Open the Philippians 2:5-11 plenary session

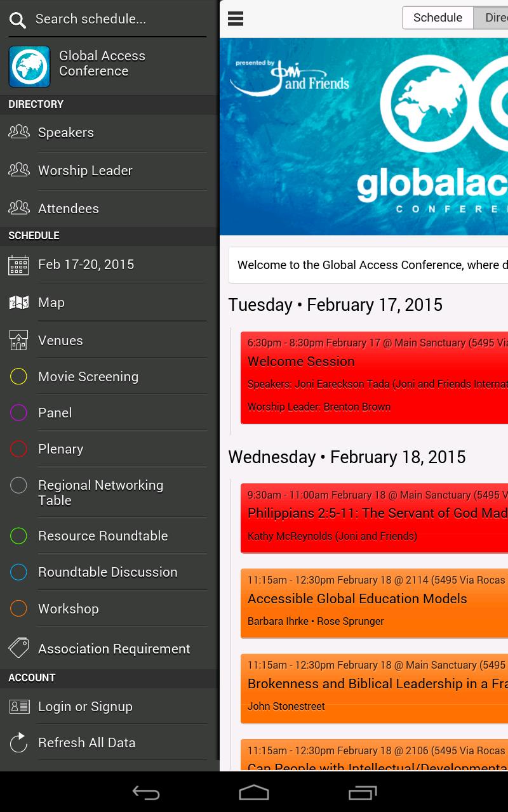[x=375, y=518]
